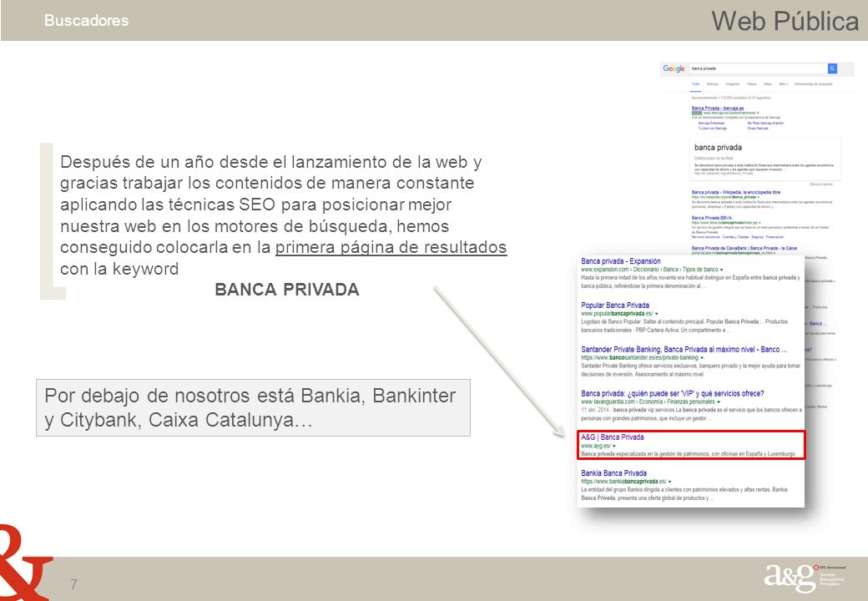The width and height of the screenshot is (868, 601).
Task: Open the 'Banca privada: ¿quién puede ser VIP' result
Action: [x=672, y=393]
